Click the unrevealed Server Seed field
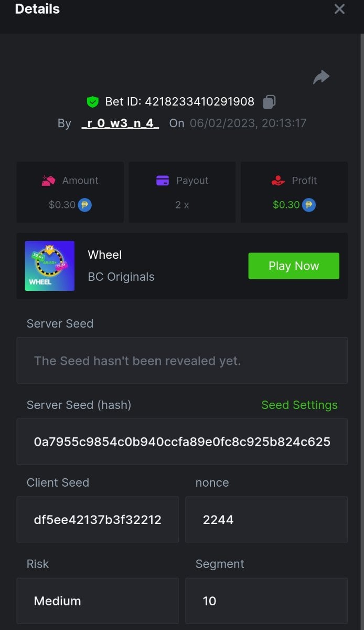This screenshot has width=364, height=630. (x=182, y=361)
